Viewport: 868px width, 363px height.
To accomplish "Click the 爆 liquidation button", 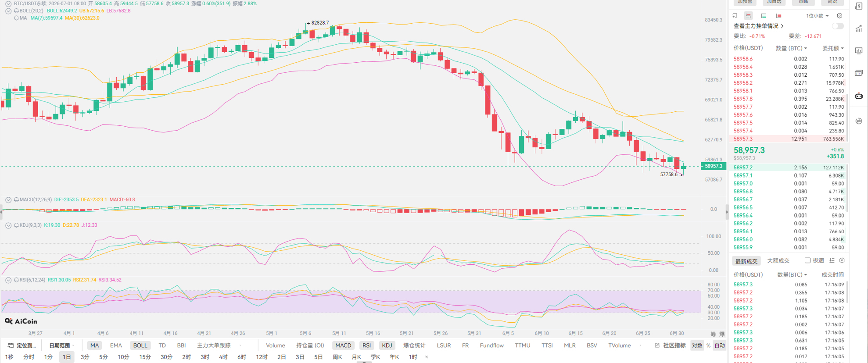I will pyautogui.click(x=722, y=334).
